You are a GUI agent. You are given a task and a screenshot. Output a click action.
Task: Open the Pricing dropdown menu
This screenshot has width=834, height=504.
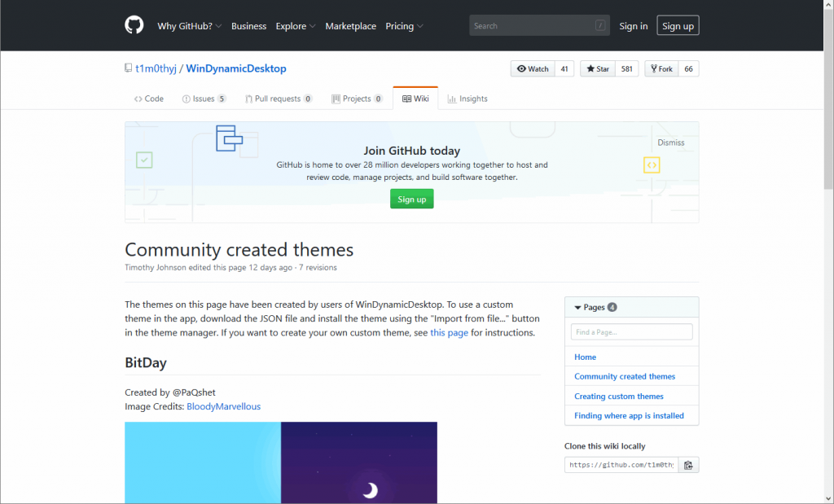pos(404,26)
